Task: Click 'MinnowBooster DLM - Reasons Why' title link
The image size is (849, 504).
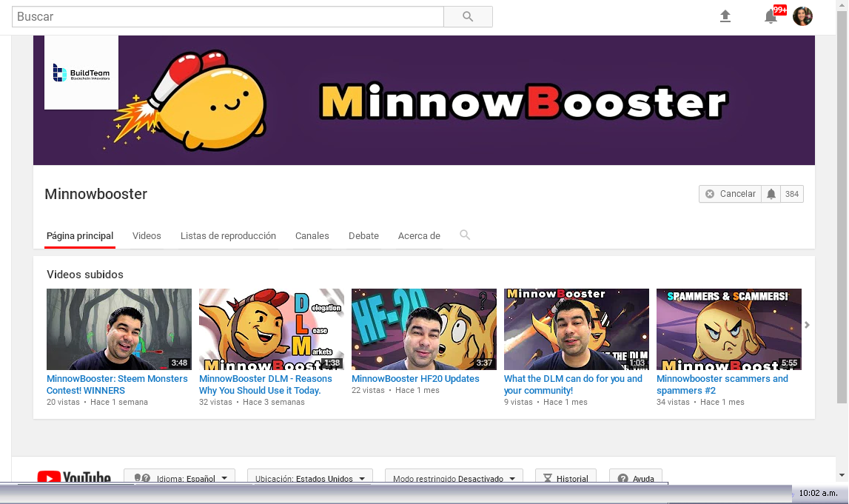Action: click(265, 384)
